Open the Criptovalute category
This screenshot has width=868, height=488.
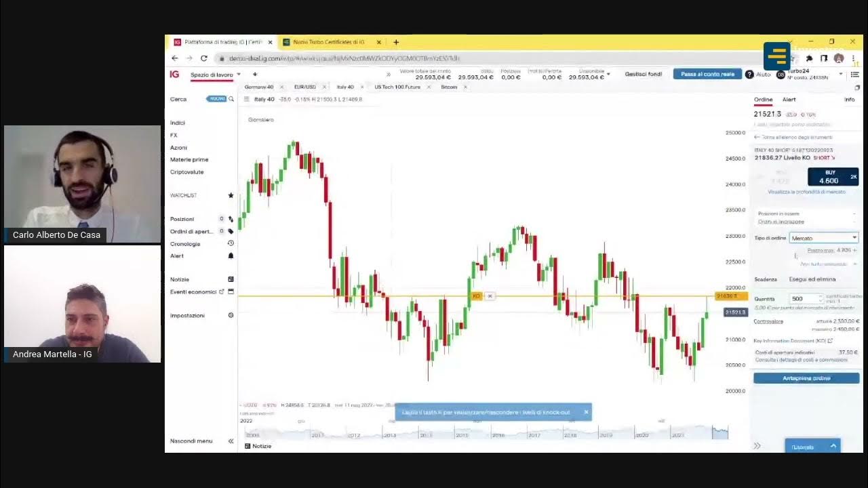click(187, 171)
